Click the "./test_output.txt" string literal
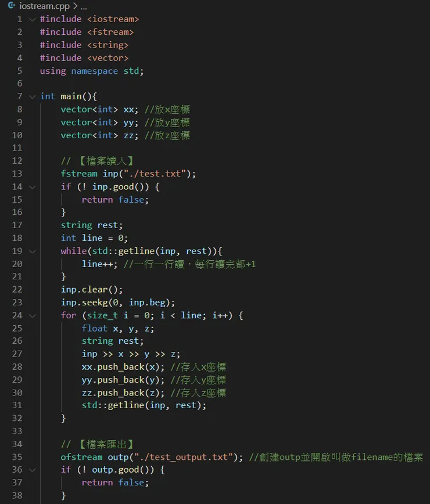 coord(184,457)
